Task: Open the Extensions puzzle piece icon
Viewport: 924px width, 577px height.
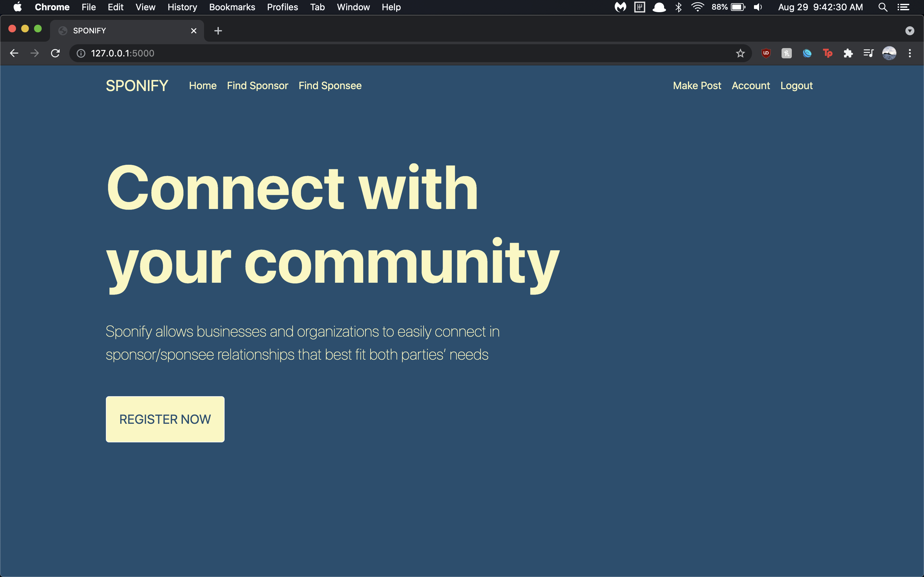Action: tap(848, 53)
